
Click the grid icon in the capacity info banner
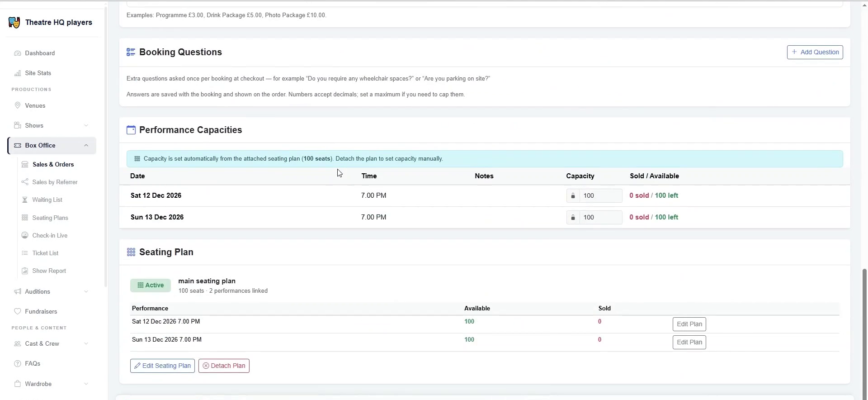click(x=137, y=159)
